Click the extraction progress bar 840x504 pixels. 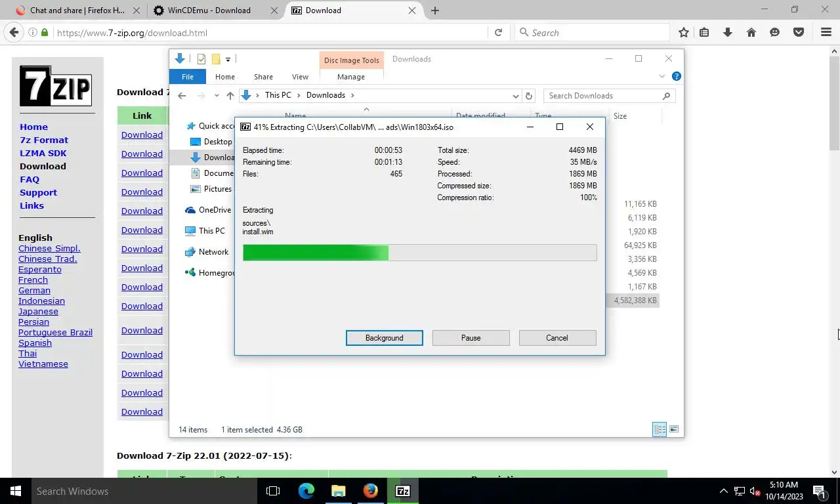click(419, 253)
